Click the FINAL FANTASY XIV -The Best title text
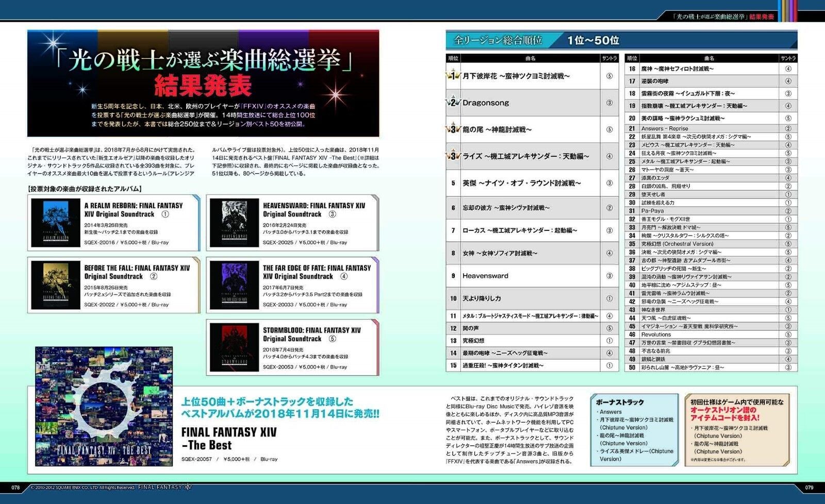Viewport: 825px width, 504px height. pos(229,439)
